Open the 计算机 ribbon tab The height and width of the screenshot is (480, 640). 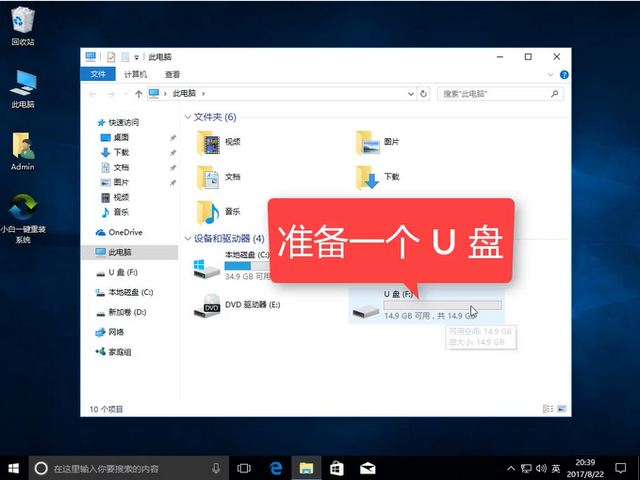[136, 74]
